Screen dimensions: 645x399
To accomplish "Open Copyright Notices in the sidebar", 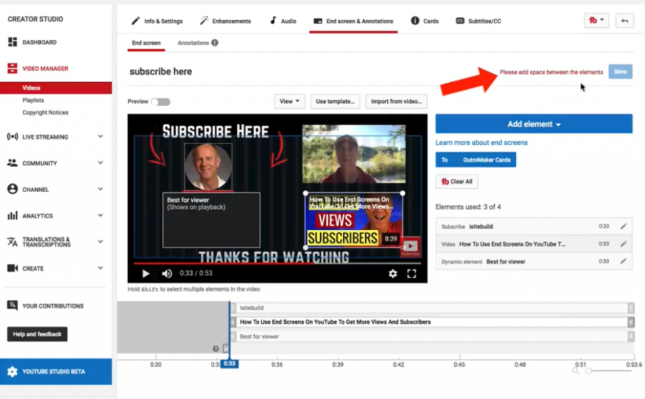I will pos(45,112).
